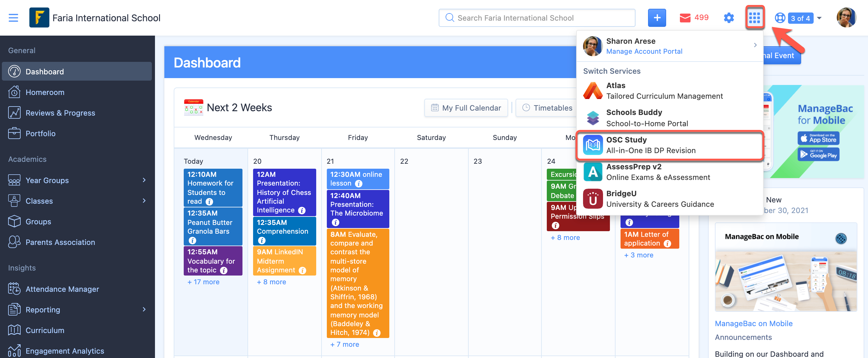
Task: Switch to BridgeU University & Careers Guidance
Action: tap(669, 199)
